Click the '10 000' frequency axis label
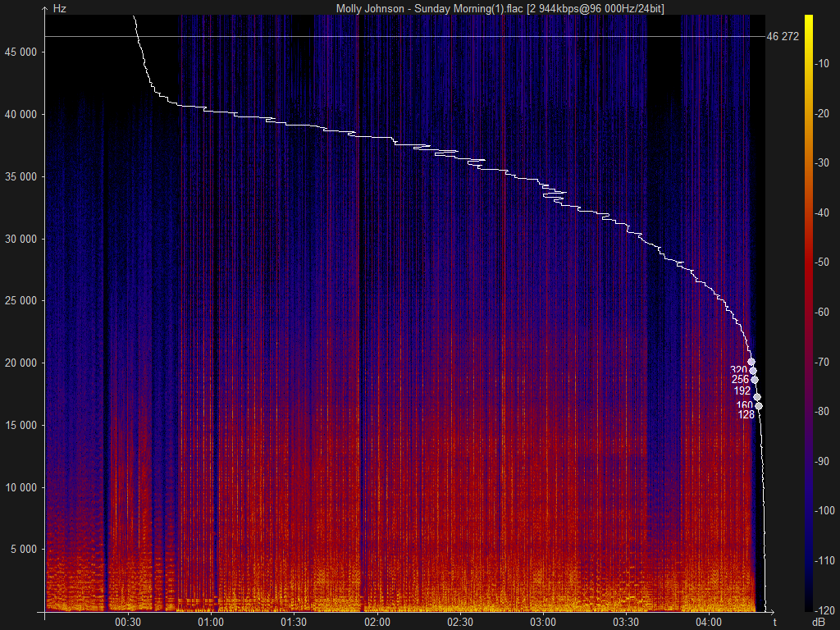This screenshot has height=630, width=840. (21, 487)
